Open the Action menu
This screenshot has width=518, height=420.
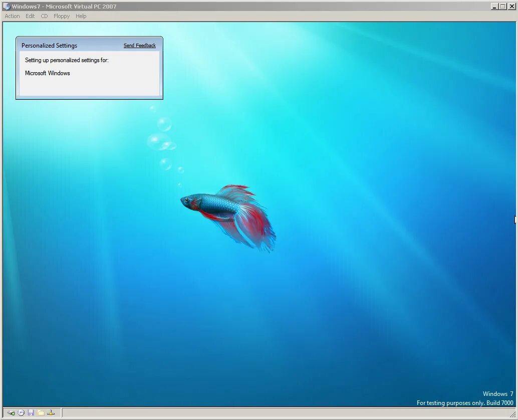pyautogui.click(x=12, y=16)
